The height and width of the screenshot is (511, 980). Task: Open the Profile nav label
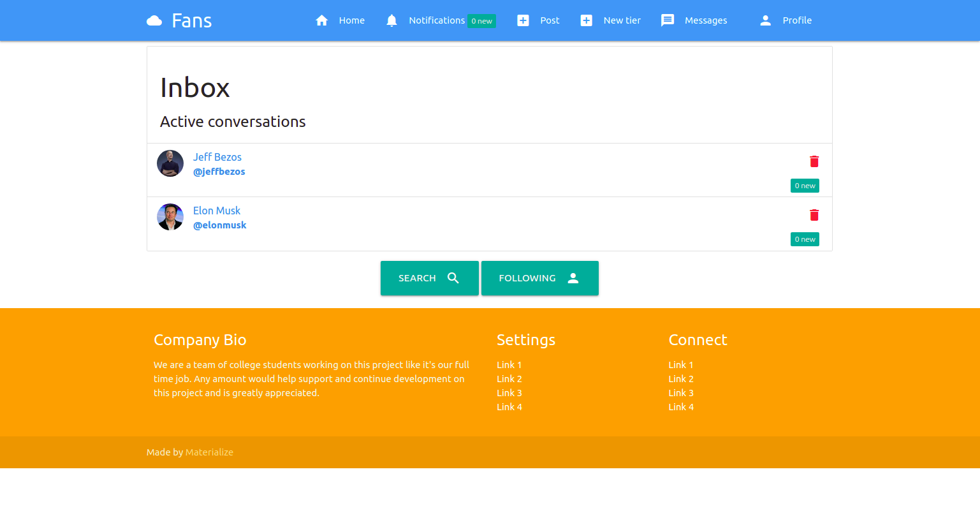(x=797, y=20)
